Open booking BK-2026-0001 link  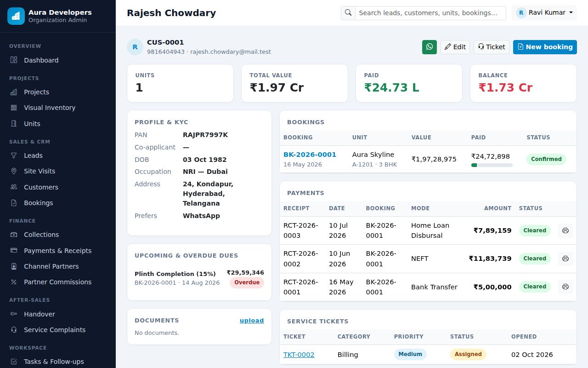click(310, 155)
